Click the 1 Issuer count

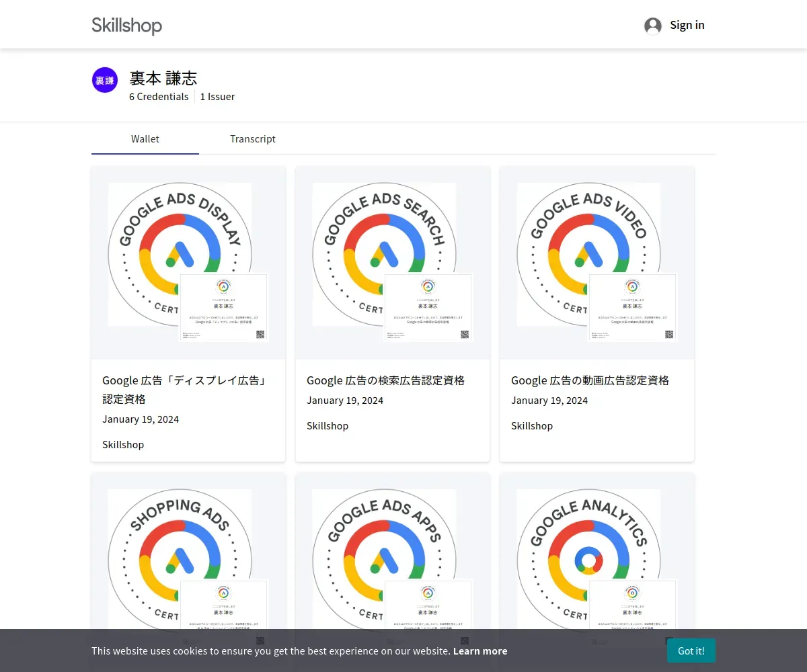tap(218, 97)
